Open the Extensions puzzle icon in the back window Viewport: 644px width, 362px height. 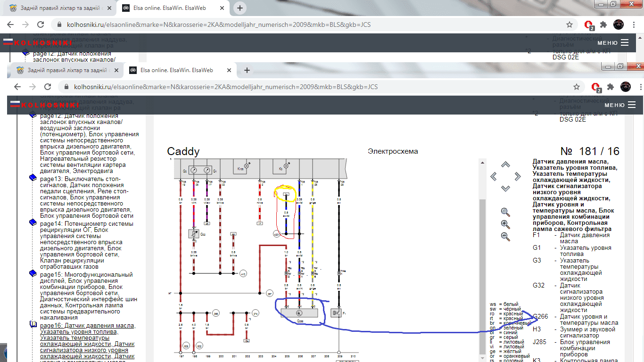603,25
